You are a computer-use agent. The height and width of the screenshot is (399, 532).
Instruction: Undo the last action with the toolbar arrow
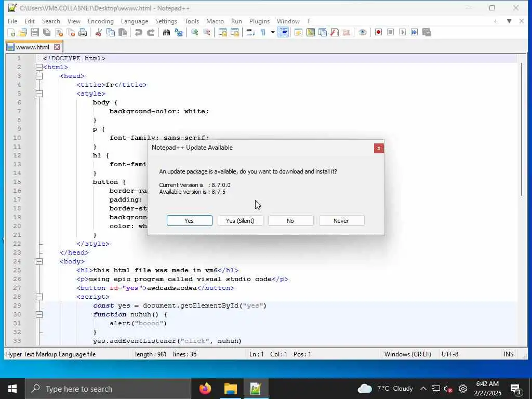point(138,33)
